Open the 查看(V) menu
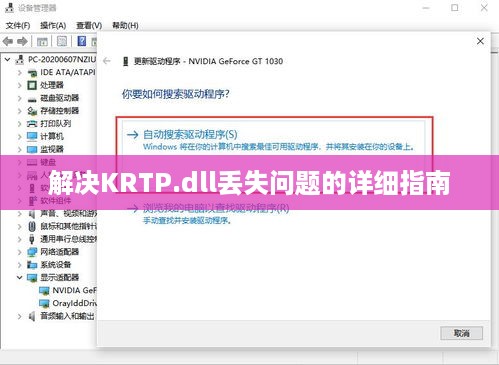The image size is (499, 365). tap(89, 25)
